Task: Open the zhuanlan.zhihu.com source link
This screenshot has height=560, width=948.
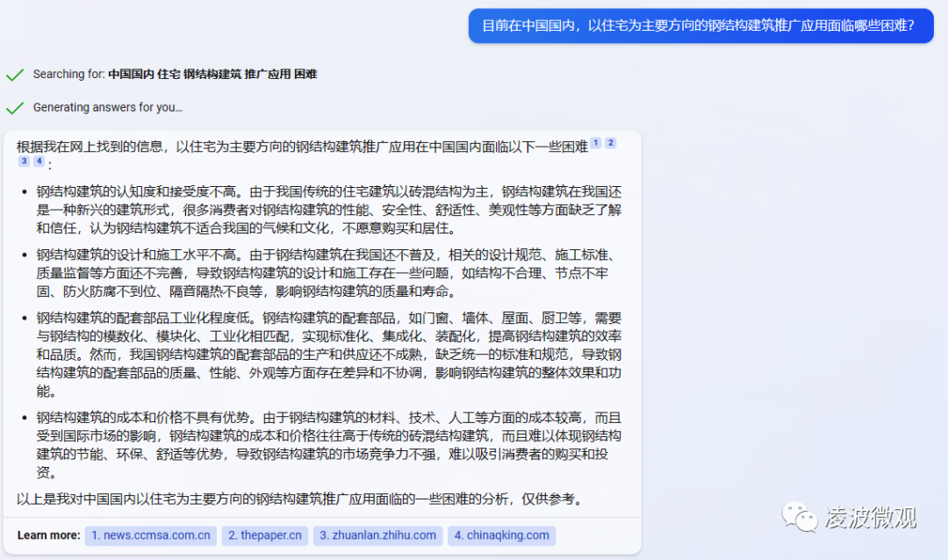Action: (377, 535)
